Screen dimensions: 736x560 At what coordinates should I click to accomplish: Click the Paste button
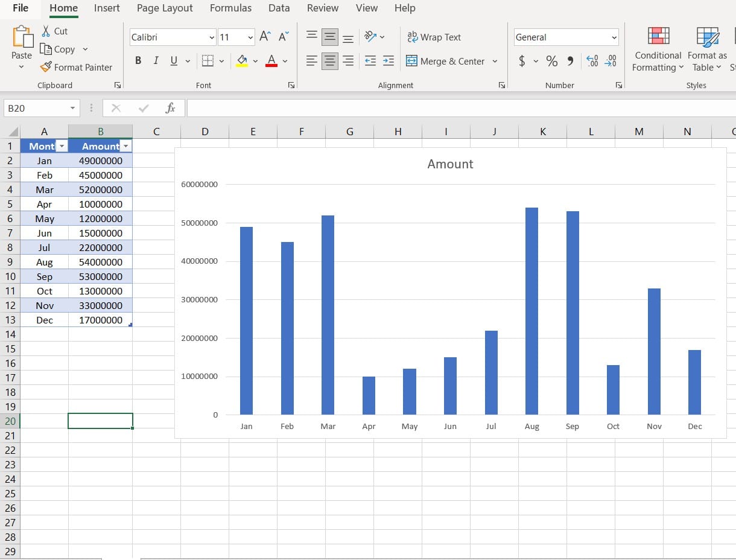(x=22, y=39)
